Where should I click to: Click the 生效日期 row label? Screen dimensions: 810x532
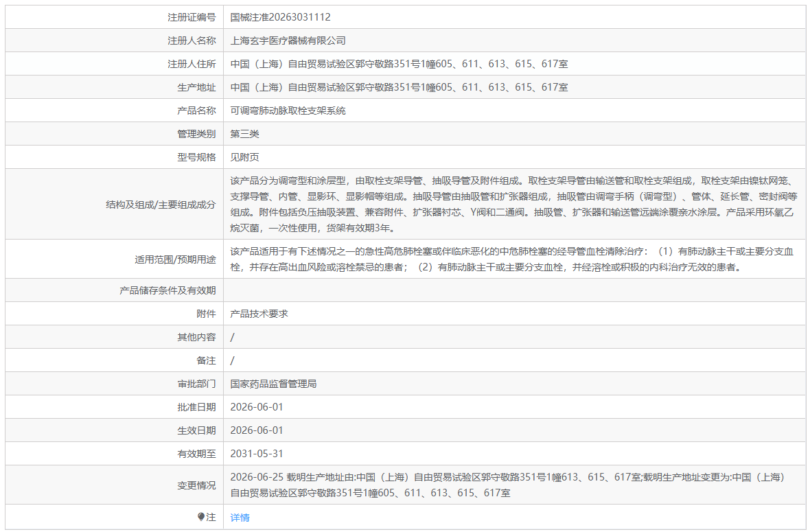[x=196, y=430]
